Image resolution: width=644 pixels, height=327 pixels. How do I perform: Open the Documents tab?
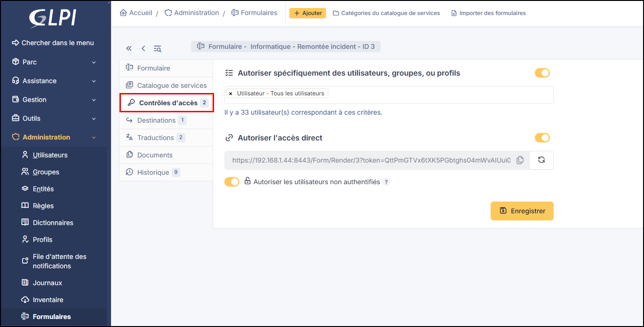point(166,155)
